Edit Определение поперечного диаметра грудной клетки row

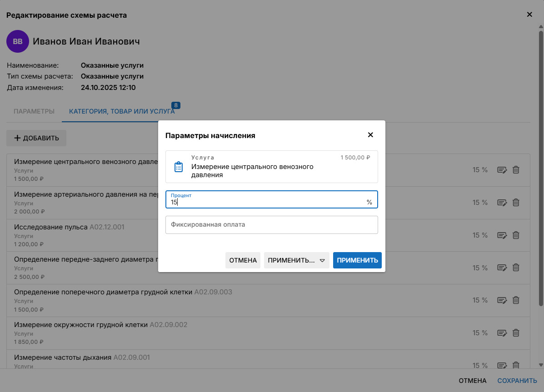point(502,300)
